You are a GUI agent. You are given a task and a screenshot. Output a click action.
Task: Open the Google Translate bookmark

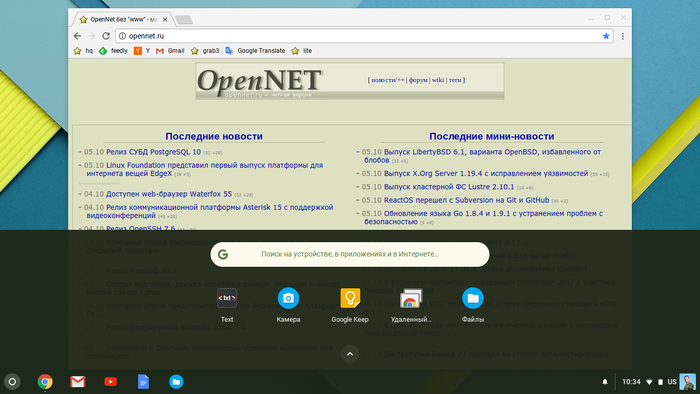[x=255, y=51]
